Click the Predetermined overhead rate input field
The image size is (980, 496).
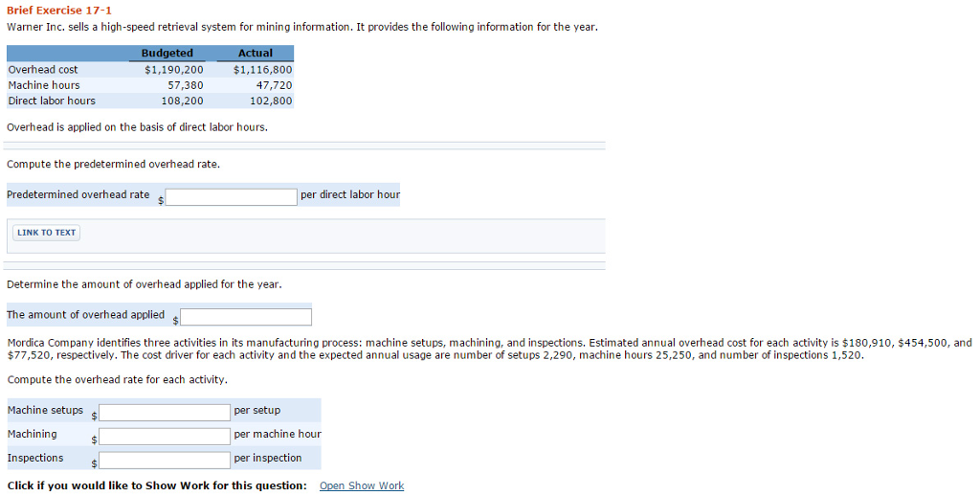[x=232, y=196]
